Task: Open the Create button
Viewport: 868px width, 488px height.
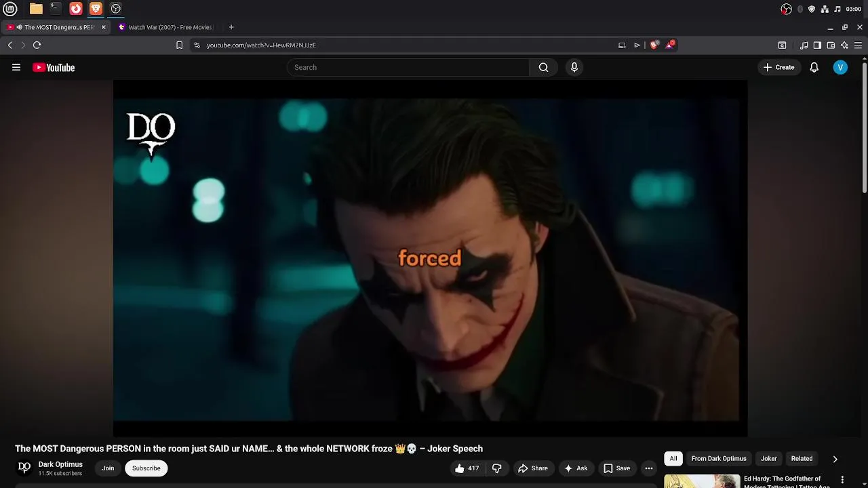Action: click(x=778, y=67)
